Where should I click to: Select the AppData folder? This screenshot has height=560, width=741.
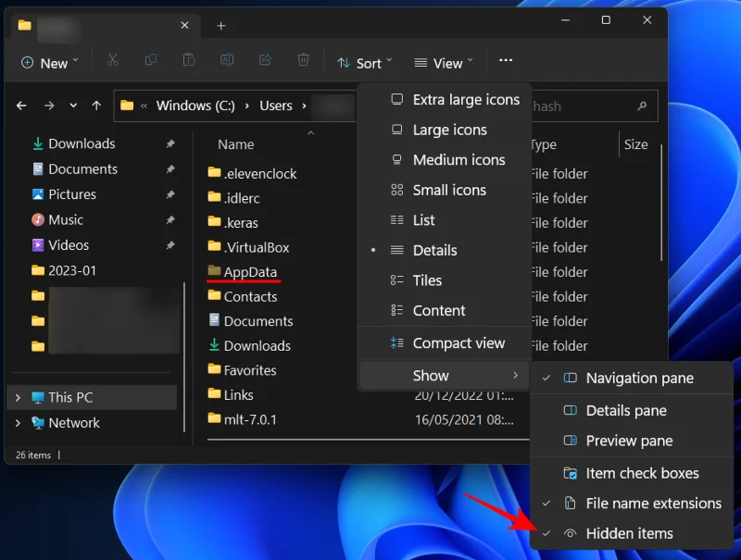pyautogui.click(x=243, y=272)
